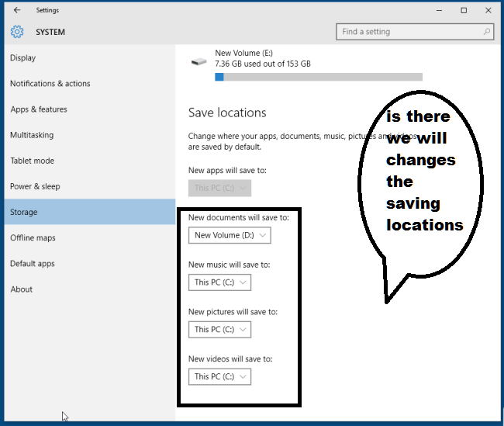The height and width of the screenshot is (426, 504).
Task: Go to Default apps
Action: 90,264
